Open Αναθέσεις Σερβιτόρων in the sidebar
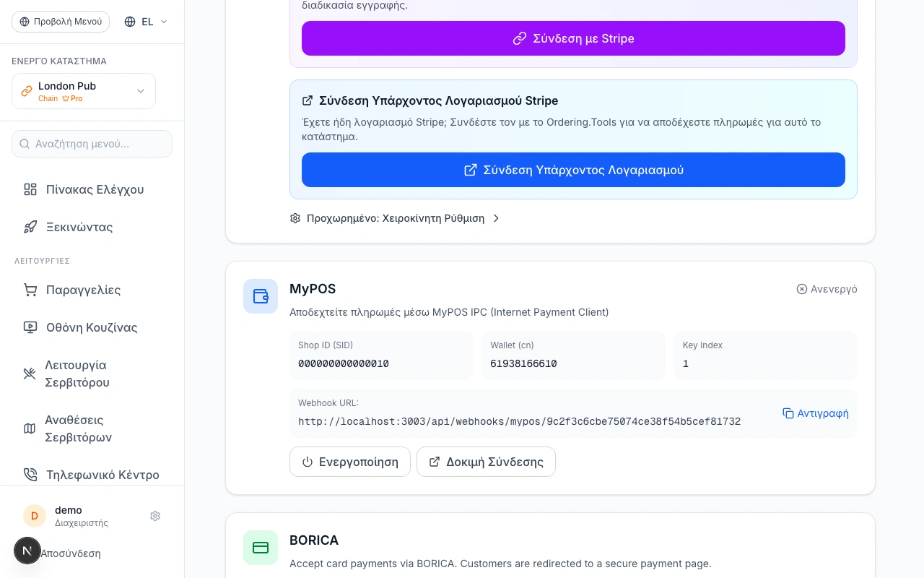This screenshot has width=924, height=578. pyautogui.click(x=92, y=428)
